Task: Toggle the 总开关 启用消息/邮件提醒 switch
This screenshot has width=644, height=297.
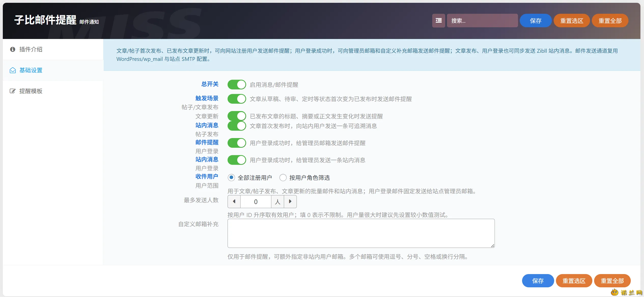Action: [237, 85]
